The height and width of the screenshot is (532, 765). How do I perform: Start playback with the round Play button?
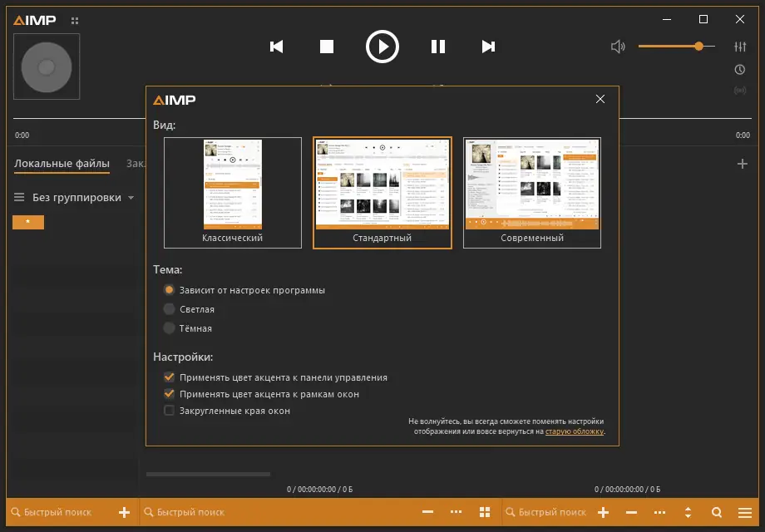[x=382, y=47]
